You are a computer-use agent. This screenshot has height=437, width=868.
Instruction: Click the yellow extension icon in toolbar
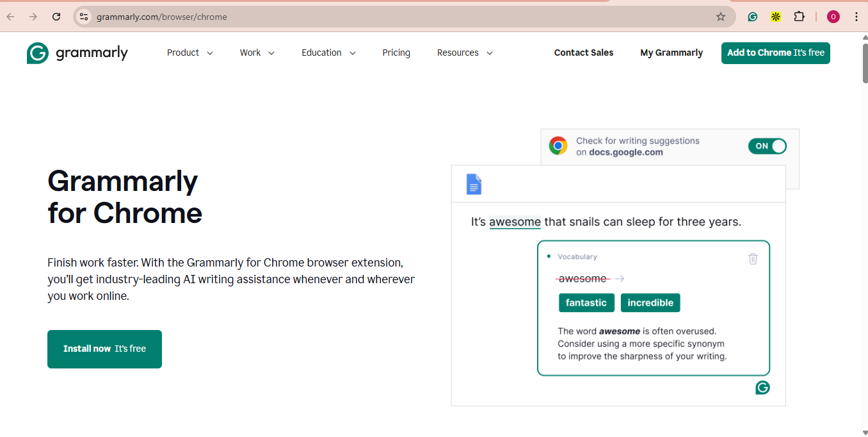click(x=776, y=17)
